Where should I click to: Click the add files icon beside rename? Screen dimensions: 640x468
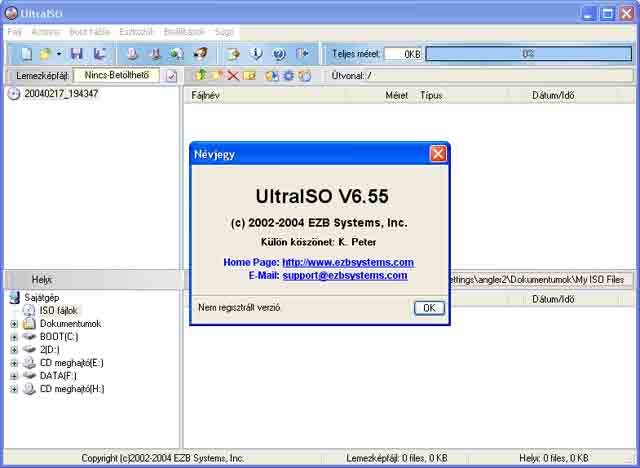272,75
